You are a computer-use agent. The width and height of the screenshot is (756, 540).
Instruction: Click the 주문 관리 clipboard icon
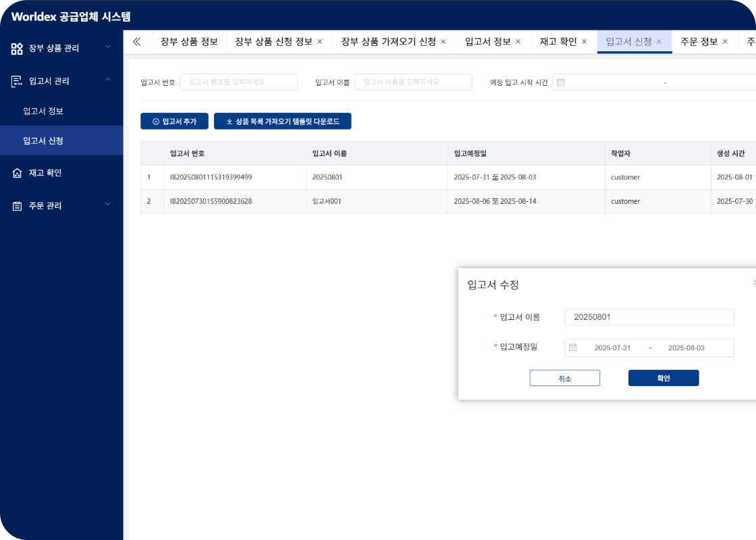pyautogui.click(x=17, y=206)
